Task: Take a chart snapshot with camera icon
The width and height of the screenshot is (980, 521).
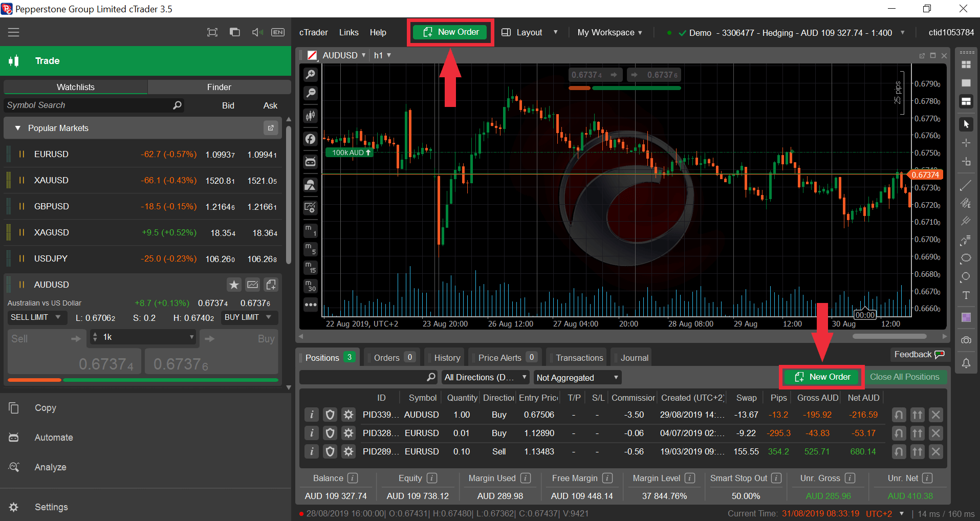Action: [966, 340]
